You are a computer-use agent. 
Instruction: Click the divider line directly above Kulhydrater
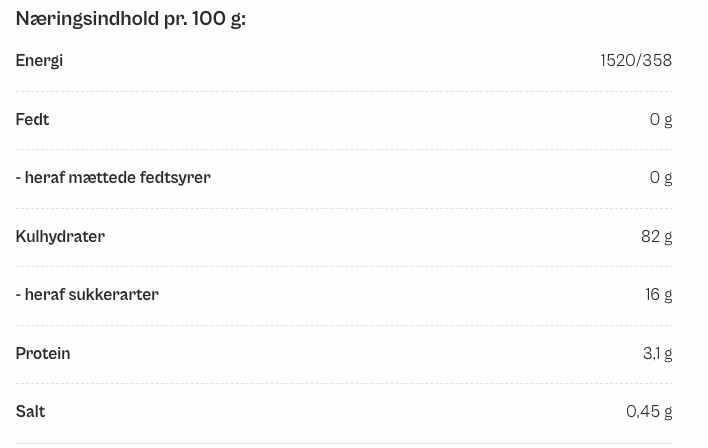pyautogui.click(x=344, y=208)
